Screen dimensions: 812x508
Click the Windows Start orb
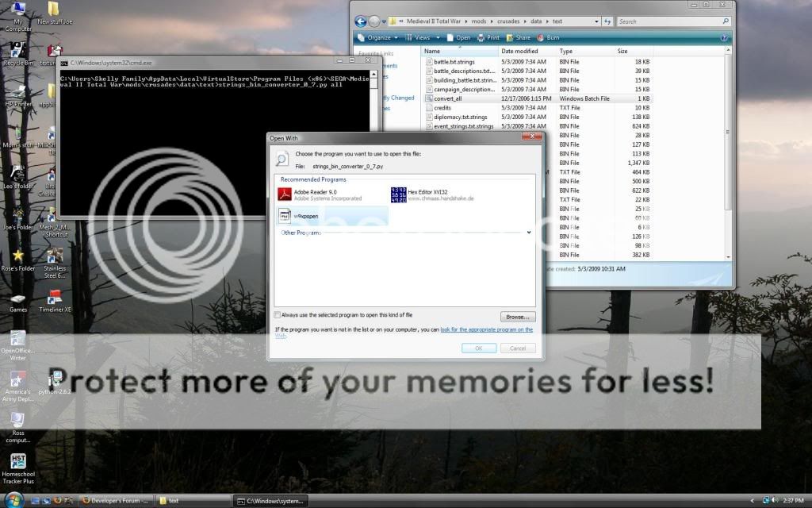16,500
